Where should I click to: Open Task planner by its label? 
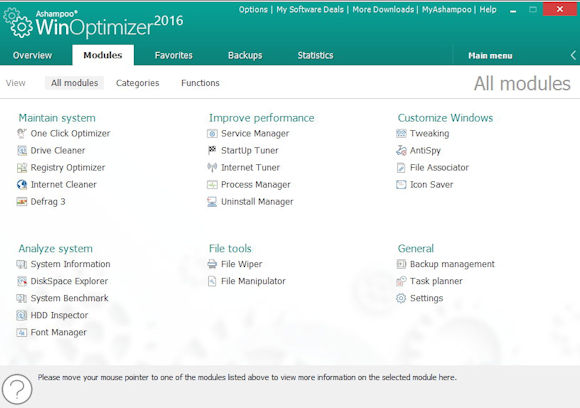pyautogui.click(x=436, y=281)
